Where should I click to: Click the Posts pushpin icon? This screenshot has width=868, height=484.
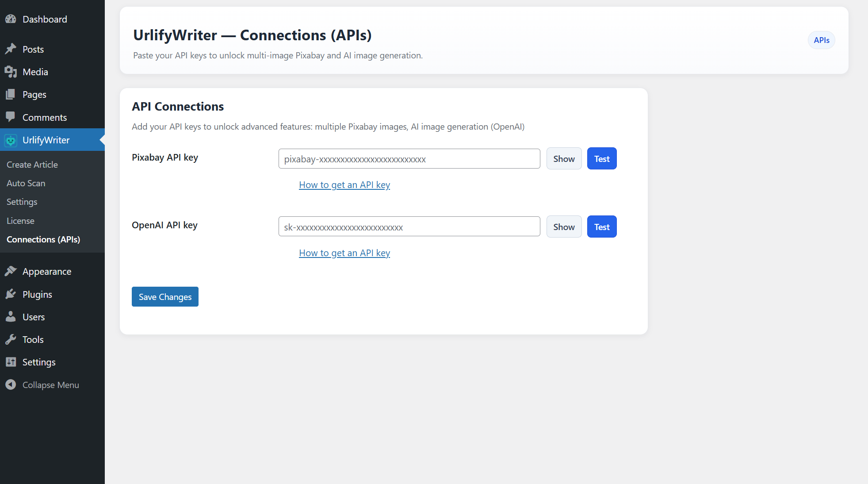coord(11,49)
